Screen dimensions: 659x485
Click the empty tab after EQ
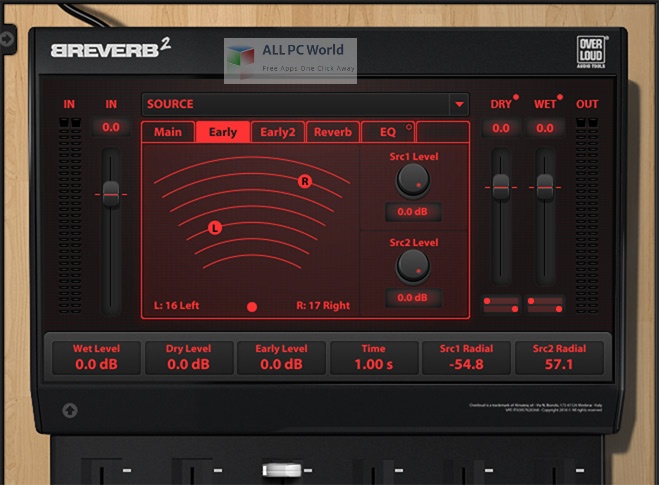443,132
